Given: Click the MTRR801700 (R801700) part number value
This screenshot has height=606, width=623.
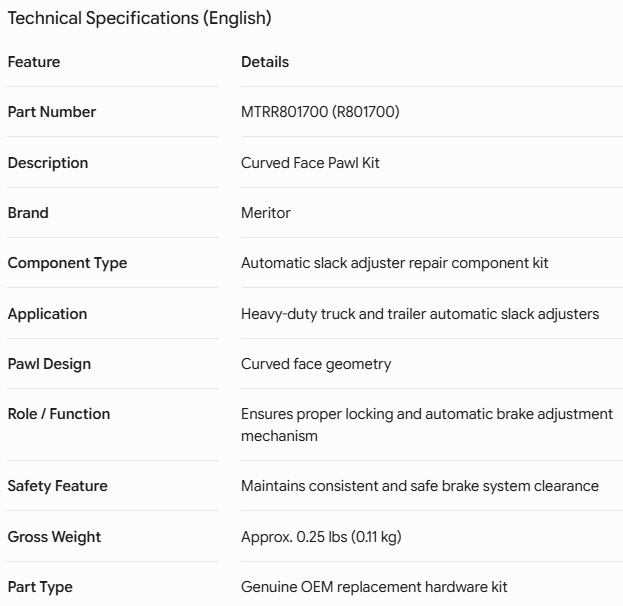Looking at the screenshot, I should [320, 112].
